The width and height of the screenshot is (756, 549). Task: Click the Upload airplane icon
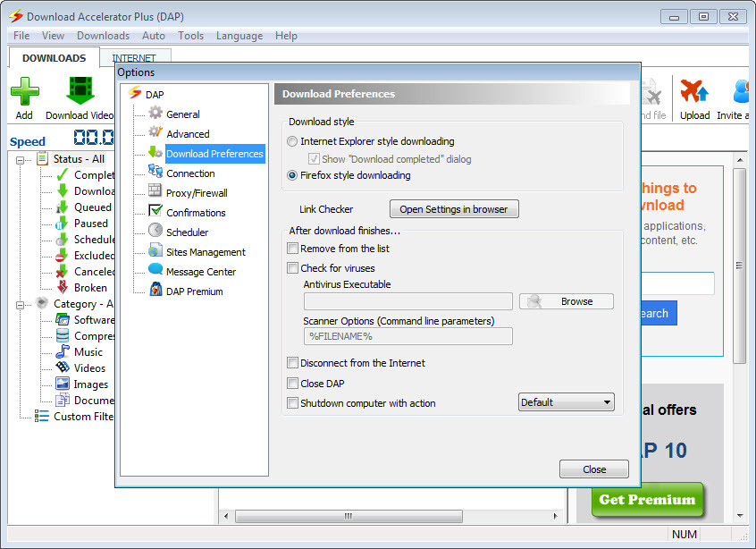[694, 90]
